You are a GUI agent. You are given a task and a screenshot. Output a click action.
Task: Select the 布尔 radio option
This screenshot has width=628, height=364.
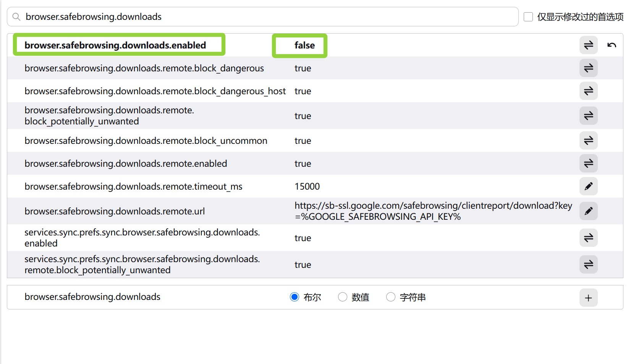point(294,297)
